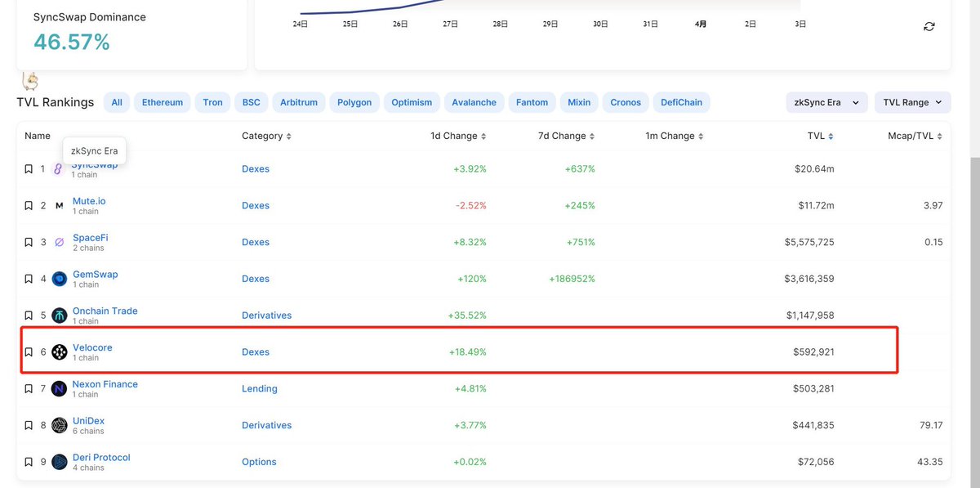The image size is (980, 488).
Task: Bookmark the Onchain Trade row
Action: [29, 316]
